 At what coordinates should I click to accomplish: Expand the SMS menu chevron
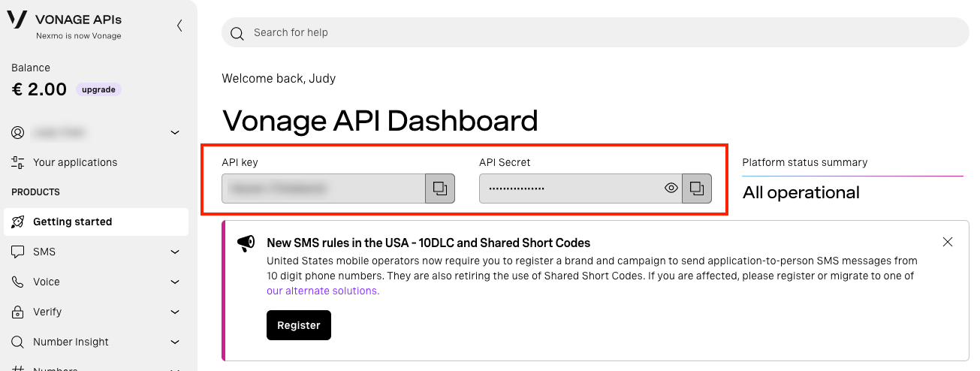pyautogui.click(x=175, y=252)
